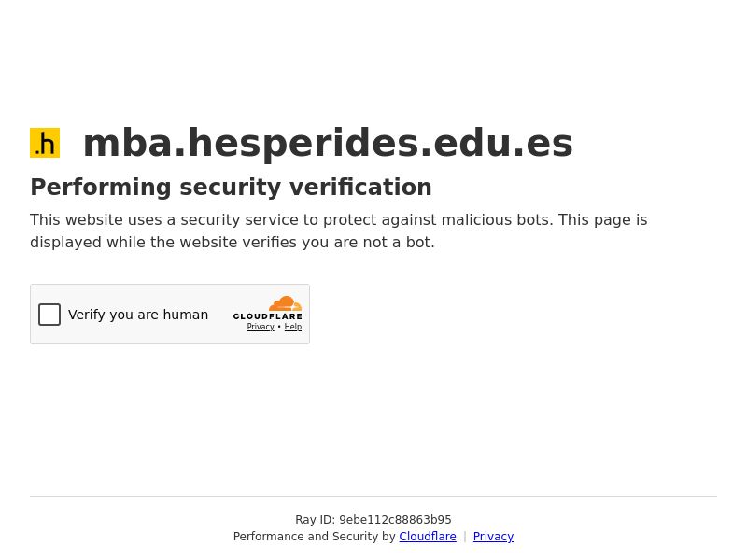Enable the verification checkbox in the widget
The image size is (747, 560).
49,315
